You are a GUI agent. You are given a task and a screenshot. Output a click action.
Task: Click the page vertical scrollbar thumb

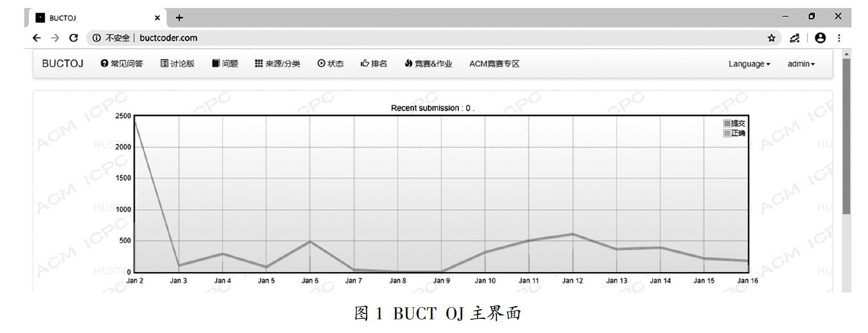(x=846, y=137)
